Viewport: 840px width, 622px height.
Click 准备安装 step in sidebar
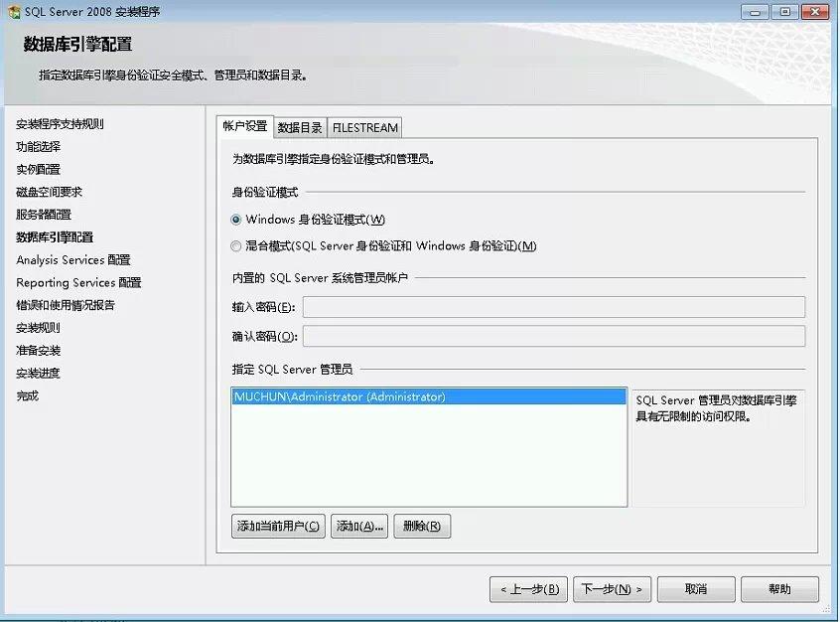click(x=38, y=350)
